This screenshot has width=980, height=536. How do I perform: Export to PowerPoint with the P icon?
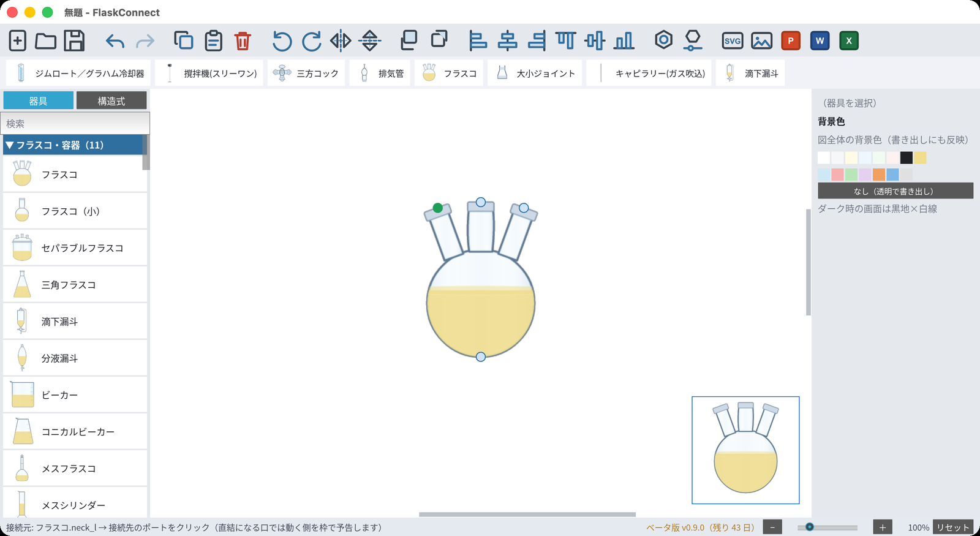coord(791,41)
